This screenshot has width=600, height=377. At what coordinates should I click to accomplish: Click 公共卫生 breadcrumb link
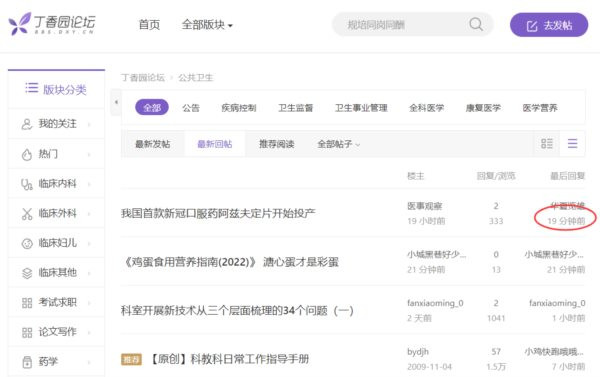click(196, 78)
